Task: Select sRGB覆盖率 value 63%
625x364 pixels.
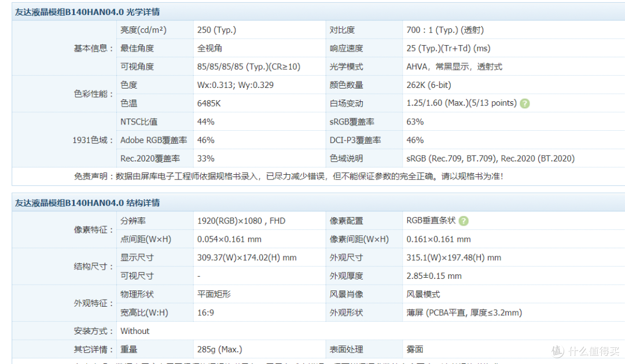Action: tap(415, 122)
